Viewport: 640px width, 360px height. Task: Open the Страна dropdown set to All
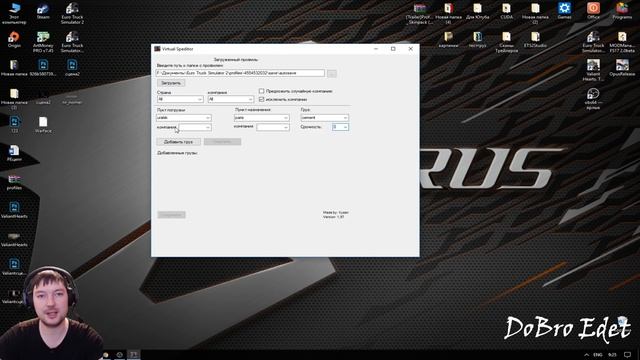pos(180,99)
